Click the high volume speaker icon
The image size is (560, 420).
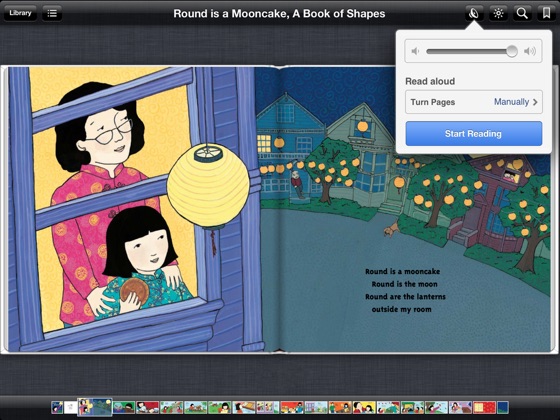point(530,51)
